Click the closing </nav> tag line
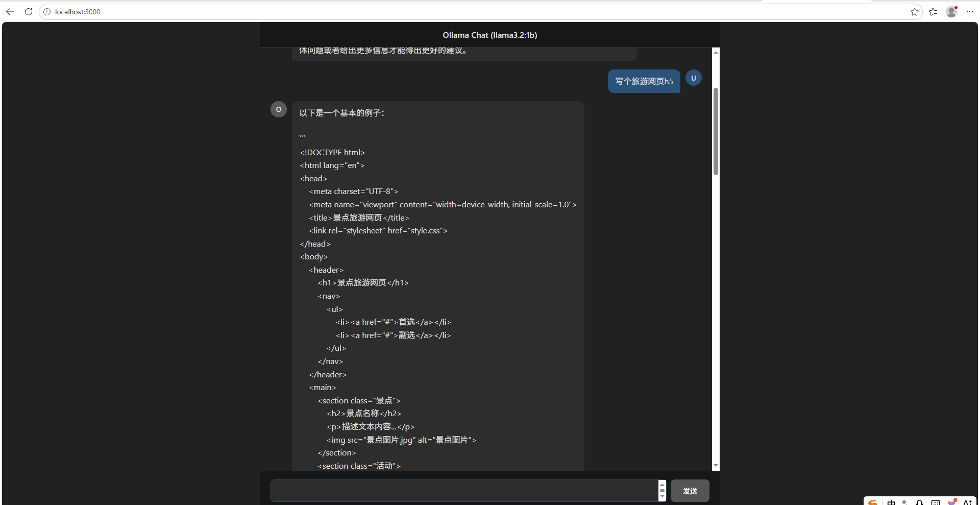 click(330, 362)
